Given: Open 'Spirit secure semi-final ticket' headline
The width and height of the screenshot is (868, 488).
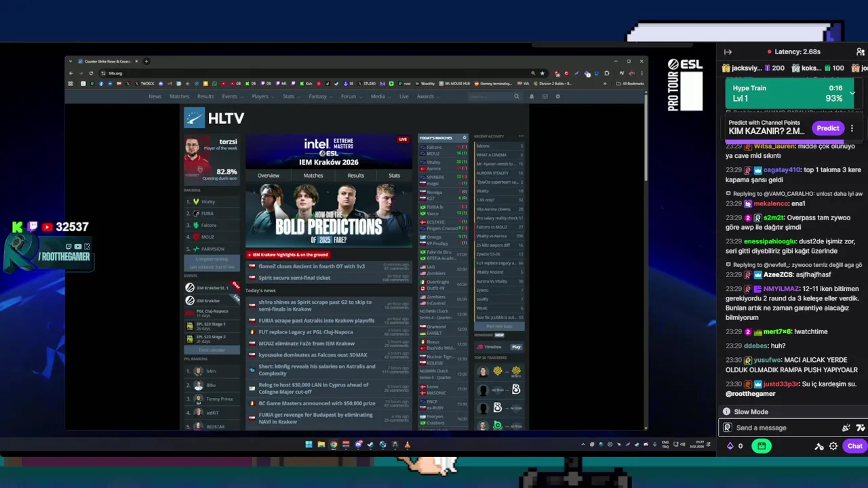Looking at the screenshot, I should pyautogui.click(x=294, y=278).
